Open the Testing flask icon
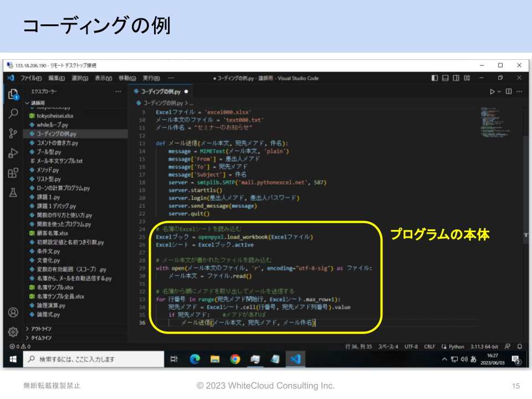 click(13, 193)
